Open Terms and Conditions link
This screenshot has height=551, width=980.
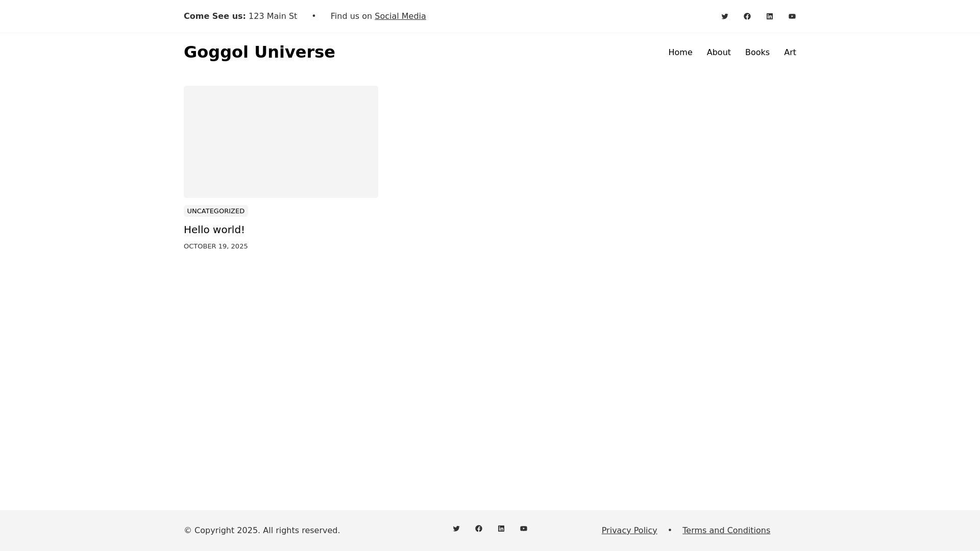coord(726,531)
